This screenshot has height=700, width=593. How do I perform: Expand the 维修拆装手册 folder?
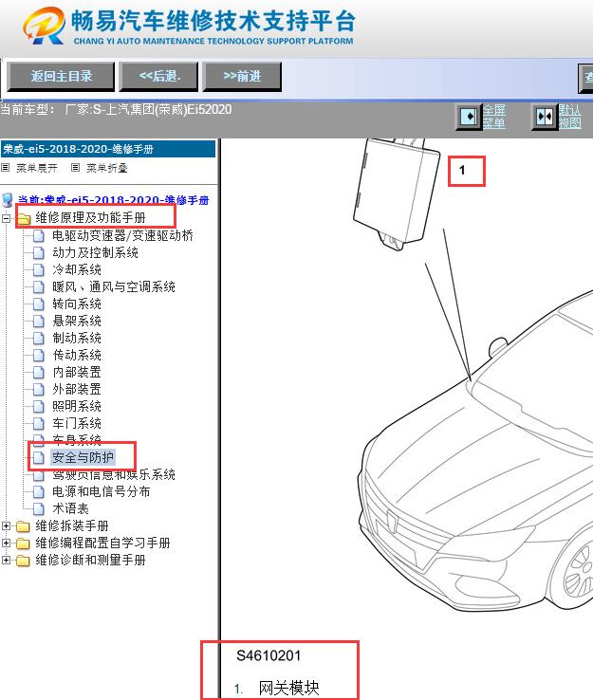click(x=6, y=525)
